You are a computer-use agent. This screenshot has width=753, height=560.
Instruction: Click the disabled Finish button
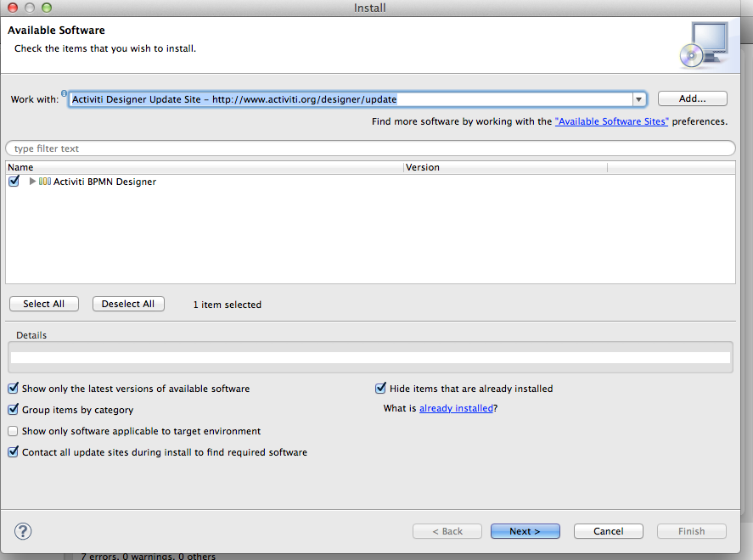coord(692,531)
